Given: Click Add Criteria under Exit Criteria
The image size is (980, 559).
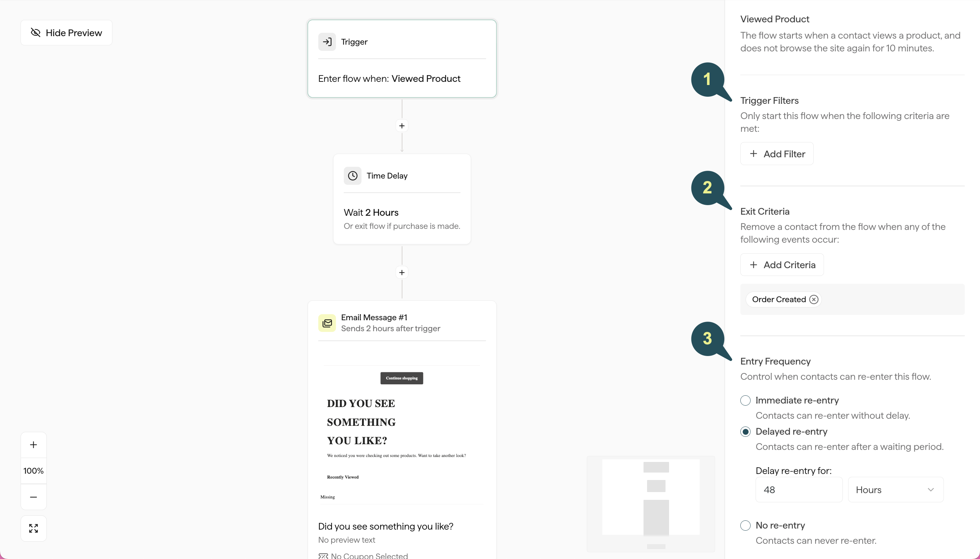Looking at the screenshot, I should tap(781, 265).
